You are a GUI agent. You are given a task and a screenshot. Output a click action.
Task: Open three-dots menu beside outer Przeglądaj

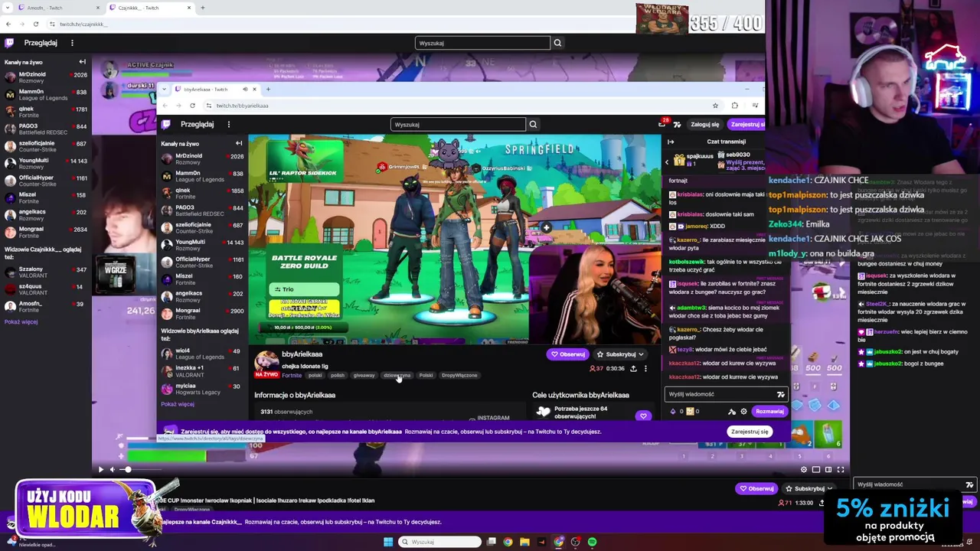(x=72, y=43)
